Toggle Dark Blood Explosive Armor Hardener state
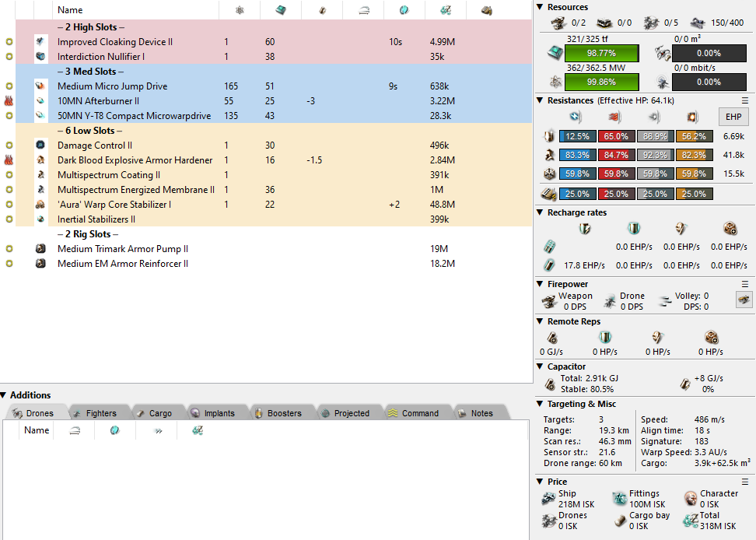Viewport: 756px width, 540px height. coord(9,160)
